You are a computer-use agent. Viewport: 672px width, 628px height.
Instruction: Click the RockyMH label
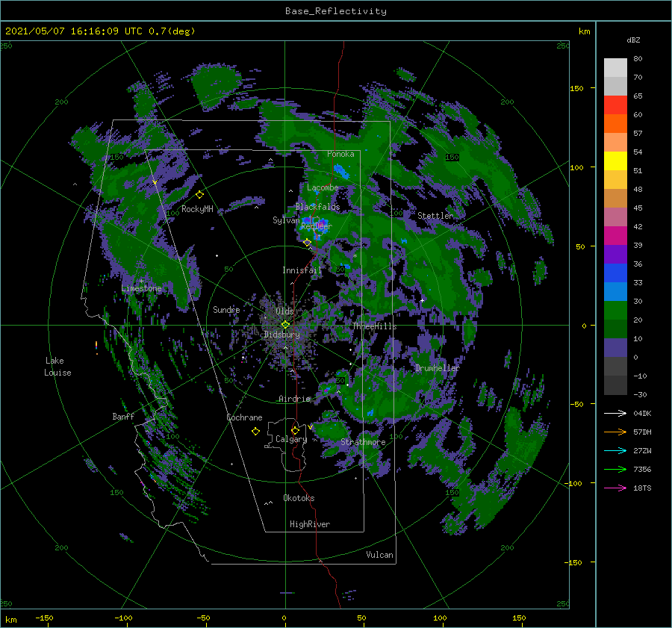pos(197,209)
